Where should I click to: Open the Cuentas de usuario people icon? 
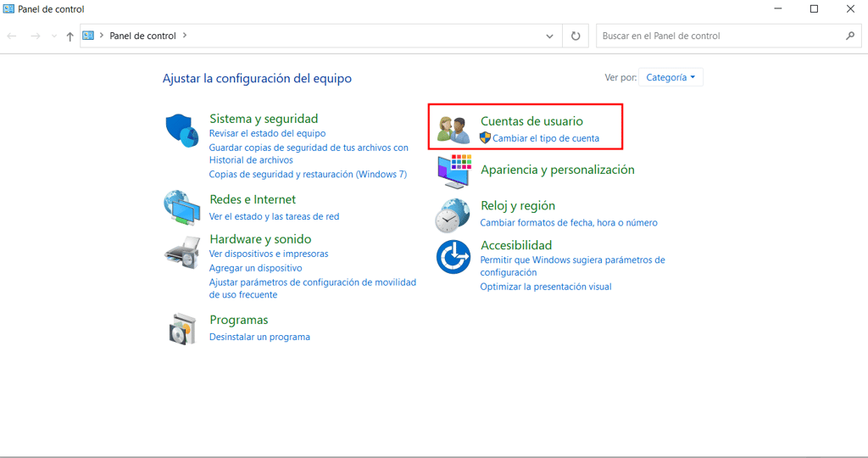(x=453, y=130)
